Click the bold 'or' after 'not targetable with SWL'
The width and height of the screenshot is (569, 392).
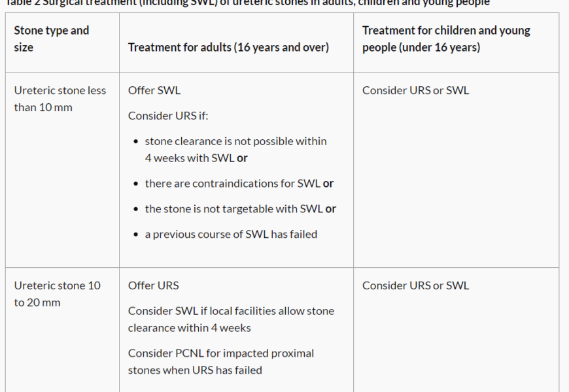pos(331,209)
